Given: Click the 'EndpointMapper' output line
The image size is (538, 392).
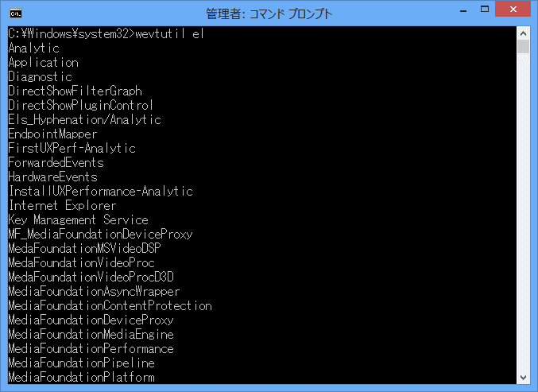Looking at the screenshot, I should click(52, 134).
